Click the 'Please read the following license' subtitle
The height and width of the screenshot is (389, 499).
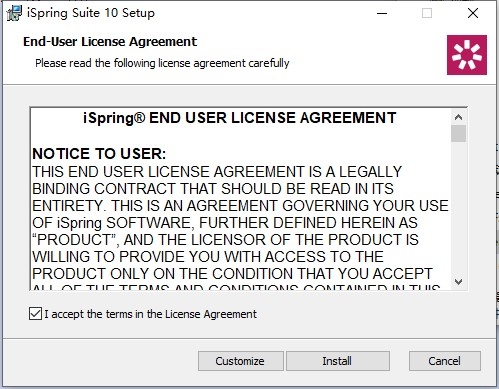(x=162, y=63)
